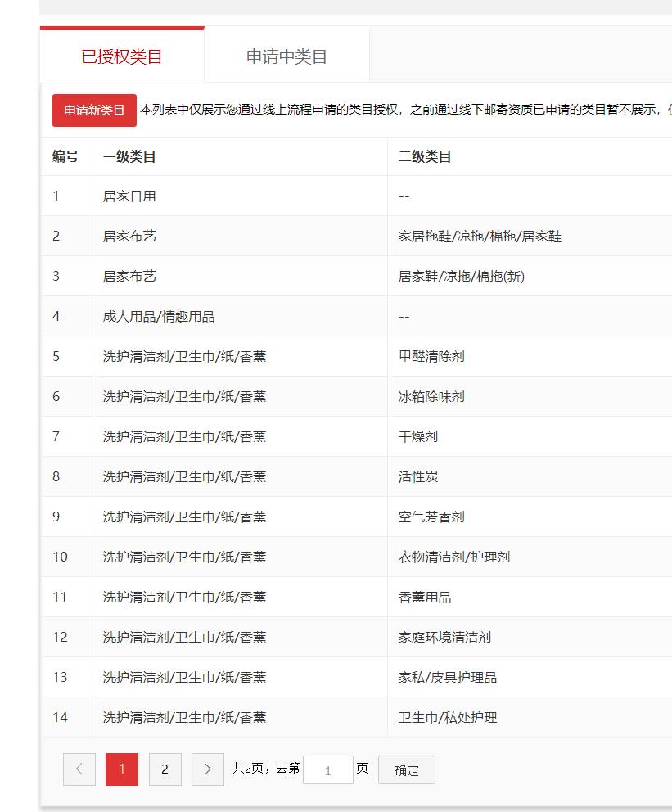
Task: Select row 1 居家日用
Action: point(129,196)
